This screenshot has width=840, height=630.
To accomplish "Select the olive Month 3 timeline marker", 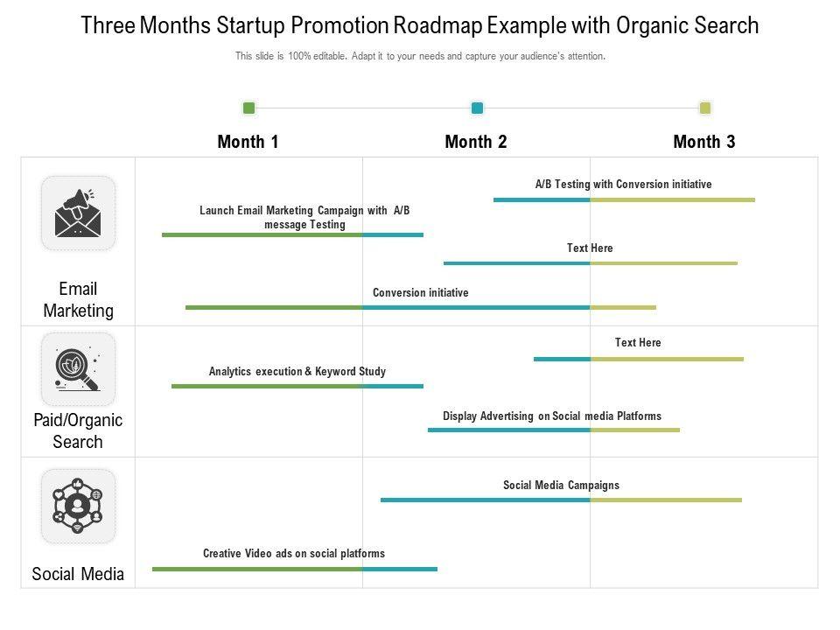I will [705, 108].
